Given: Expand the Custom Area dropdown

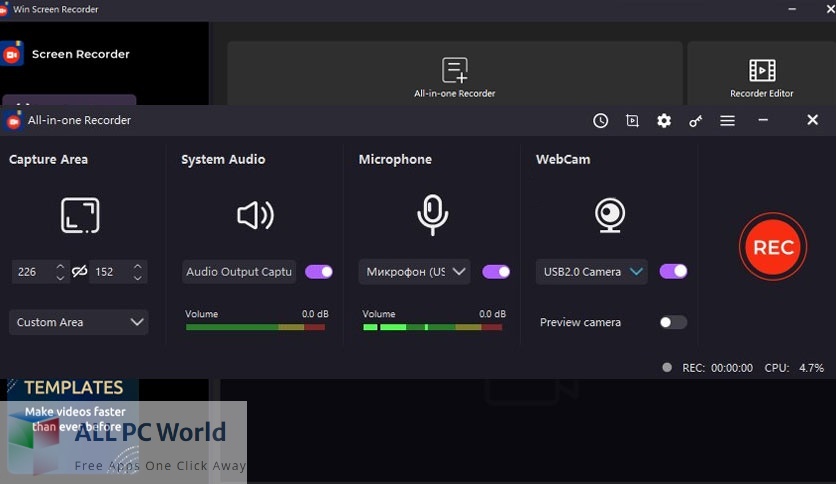Looking at the screenshot, I should (x=79, y=322).
